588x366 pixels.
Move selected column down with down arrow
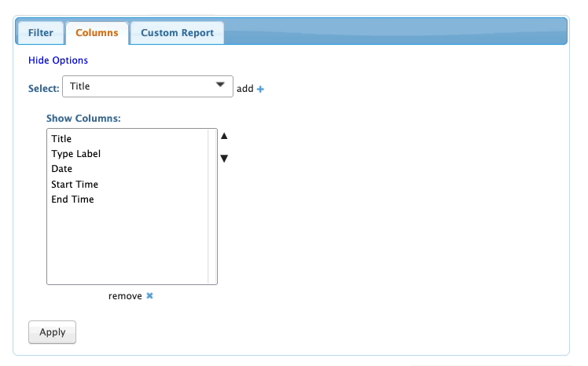pyautogui.click(x=224, y=159)
